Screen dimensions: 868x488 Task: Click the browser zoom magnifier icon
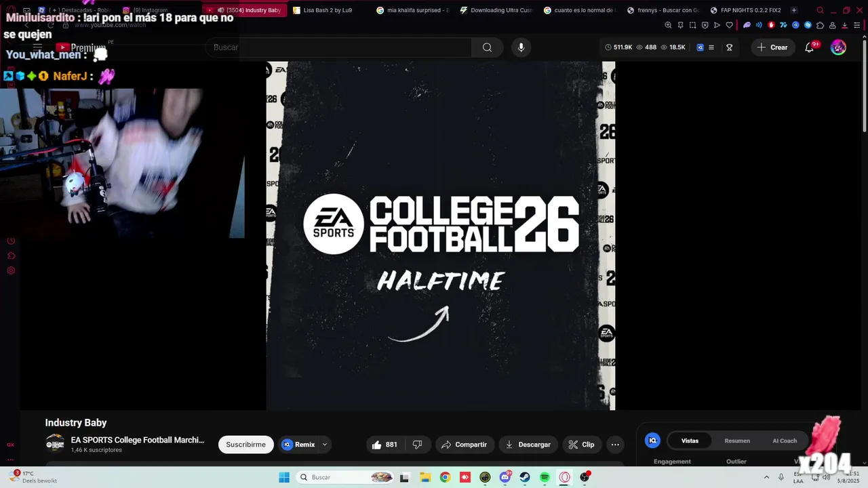[x=668, y=25]
